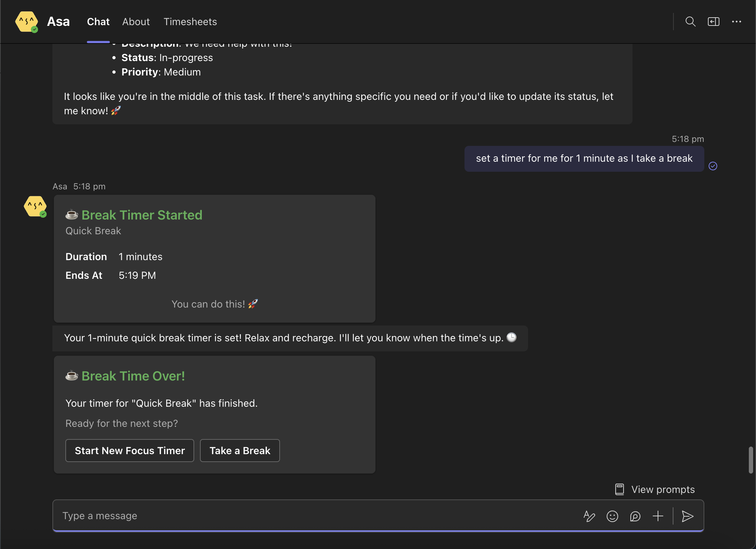Open chat in pop-out window icon
This screenshot has width=756, height=549.
(713, 22)
